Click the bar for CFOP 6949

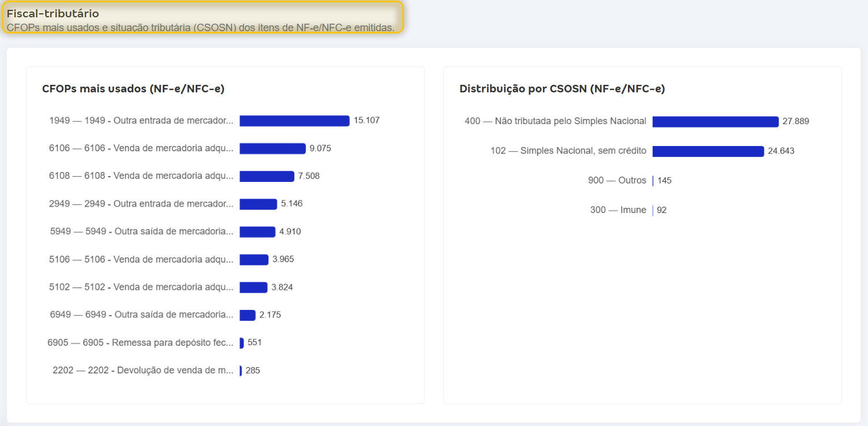click(248, 315)
